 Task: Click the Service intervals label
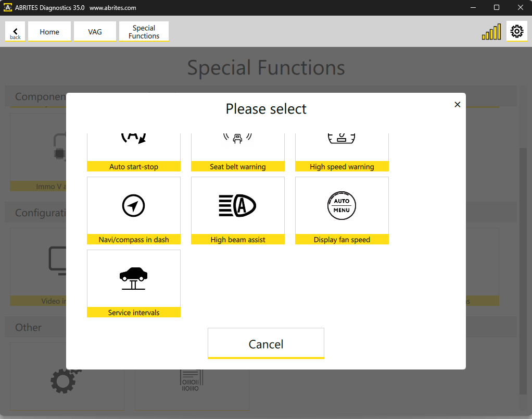tap(134, 312)
